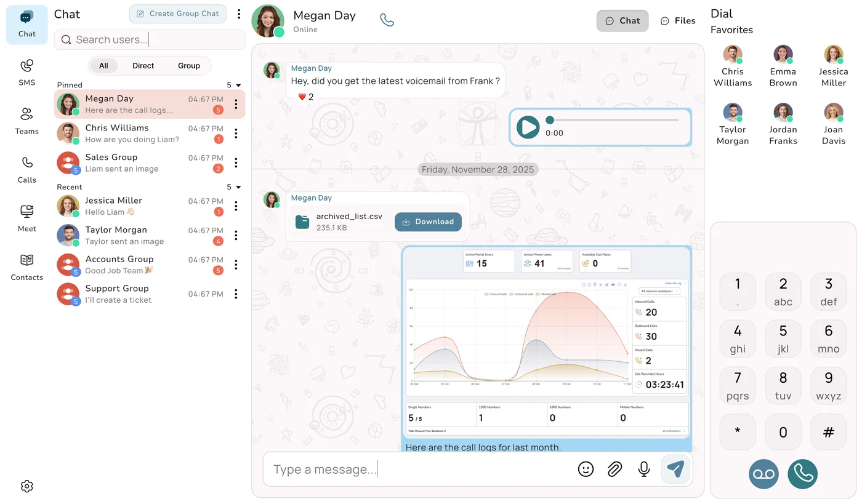
Task: Collapse the Pinned chats section
Action: (x=238, y=86)
